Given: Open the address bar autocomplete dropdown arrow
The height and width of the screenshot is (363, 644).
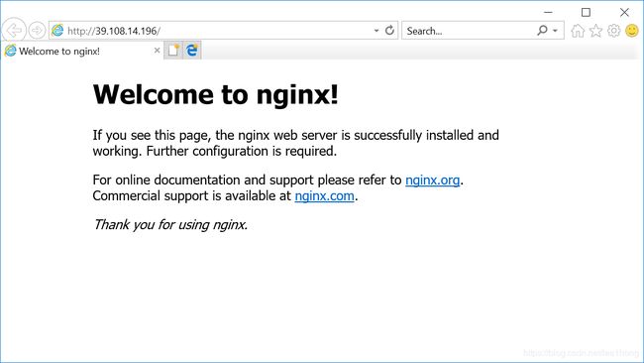Looking at the screenshot, I should (376, 31).
